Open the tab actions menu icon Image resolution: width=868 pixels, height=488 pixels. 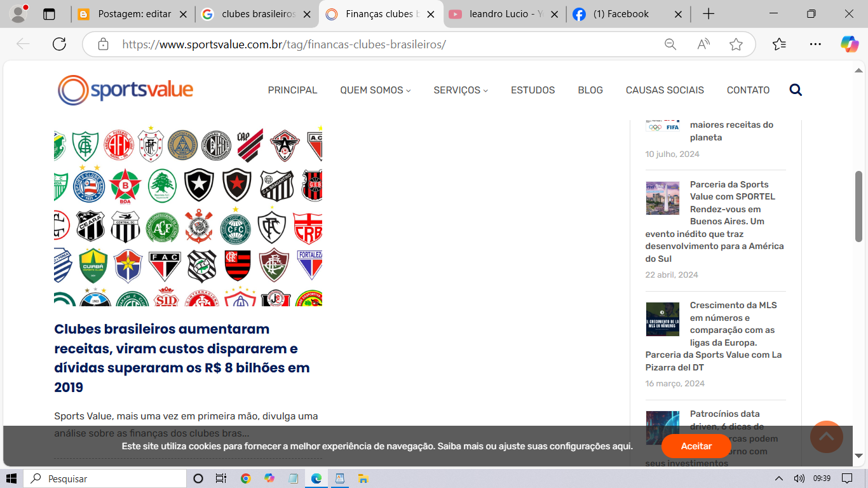49,14
